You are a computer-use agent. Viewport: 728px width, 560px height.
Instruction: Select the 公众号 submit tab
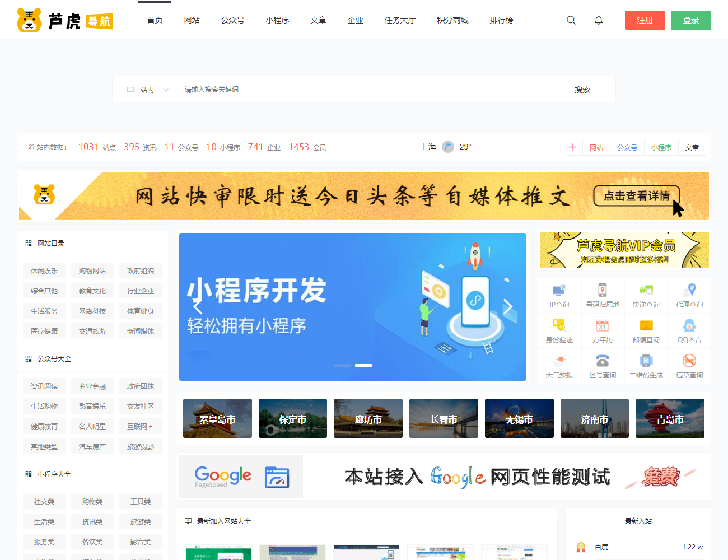pyautogui.click(x=627, y=147)
